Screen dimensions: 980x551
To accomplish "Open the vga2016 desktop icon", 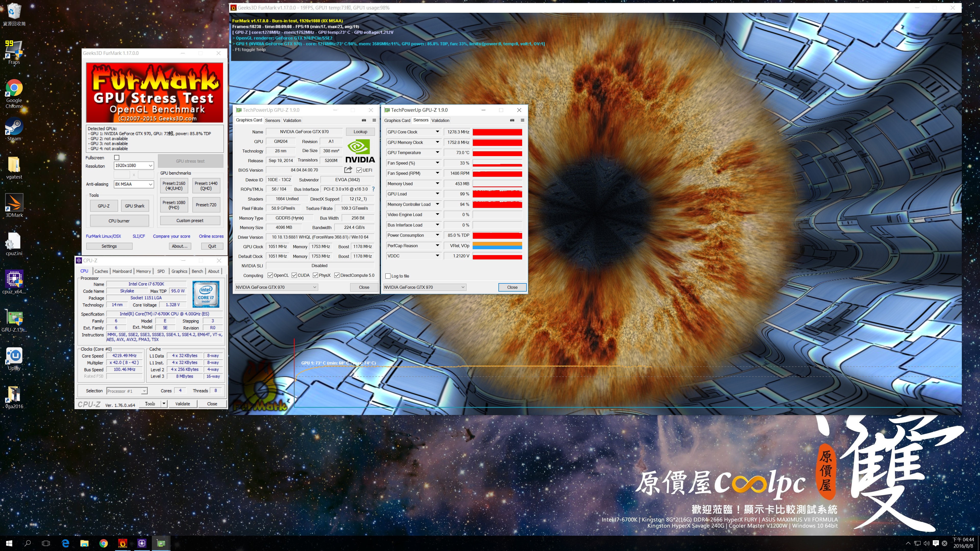I will 14,397.
